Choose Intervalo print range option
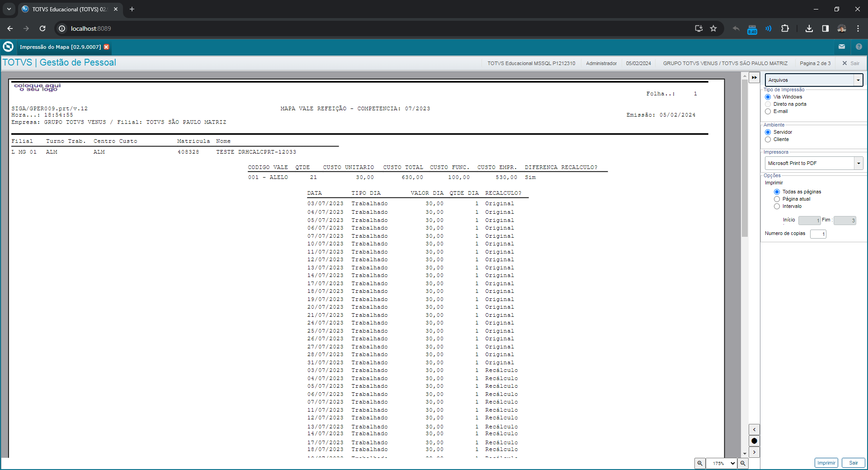This screenshot has height=470, width=868. [777, 207]
